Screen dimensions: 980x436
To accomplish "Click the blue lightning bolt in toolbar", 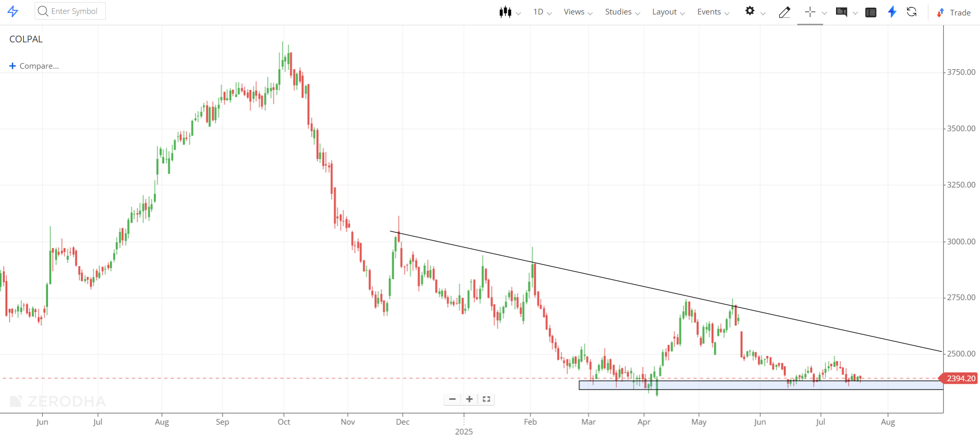I will coord(892,12).
